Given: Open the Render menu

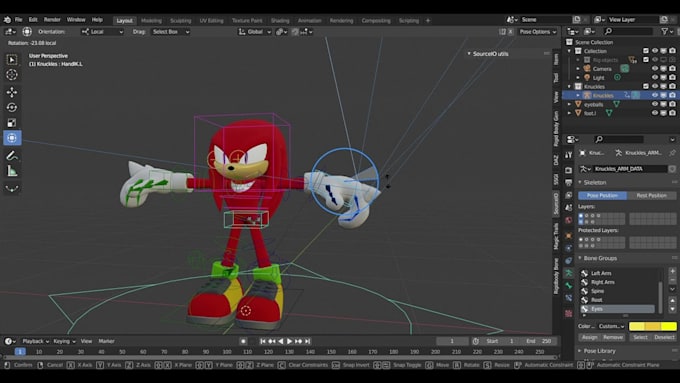Looking at the screenshot, I should pyautogui.click(x=52, y=20).
